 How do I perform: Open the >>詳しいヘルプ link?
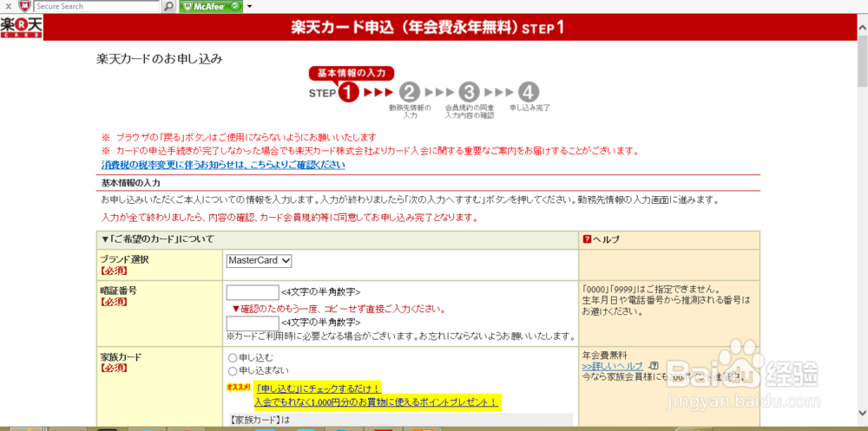613,366
